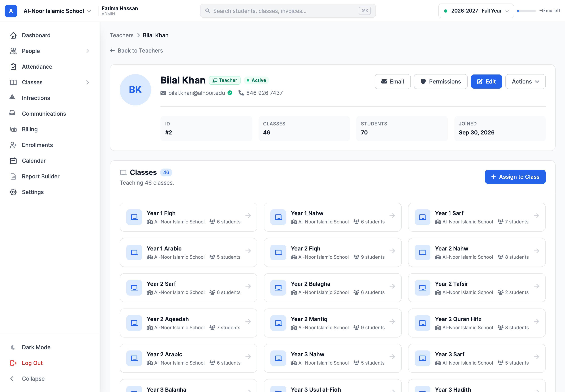Image resolution: width=565 pixels, height=392 pixels.
Task: Click the phone icon beside 846 926 7437
Action: click(241, 93)
